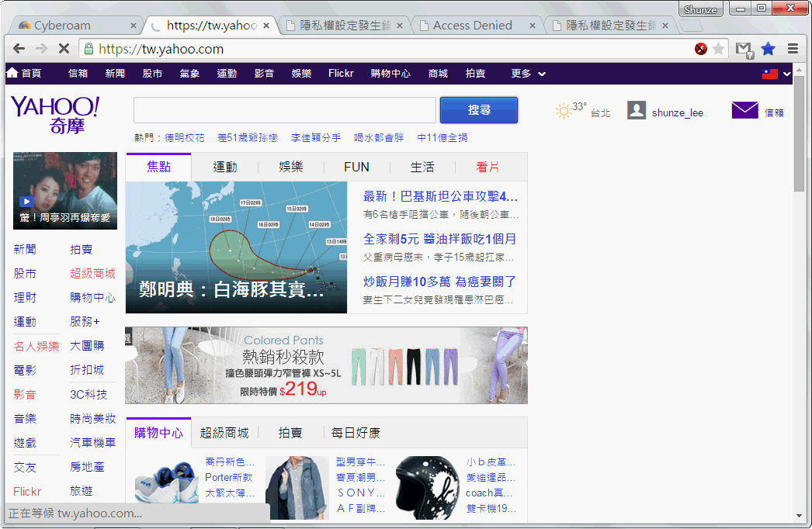This screenshot has width=812, height=529.
Task: Open the Chrome hamburger menu
Action: (x=793, y=49)
